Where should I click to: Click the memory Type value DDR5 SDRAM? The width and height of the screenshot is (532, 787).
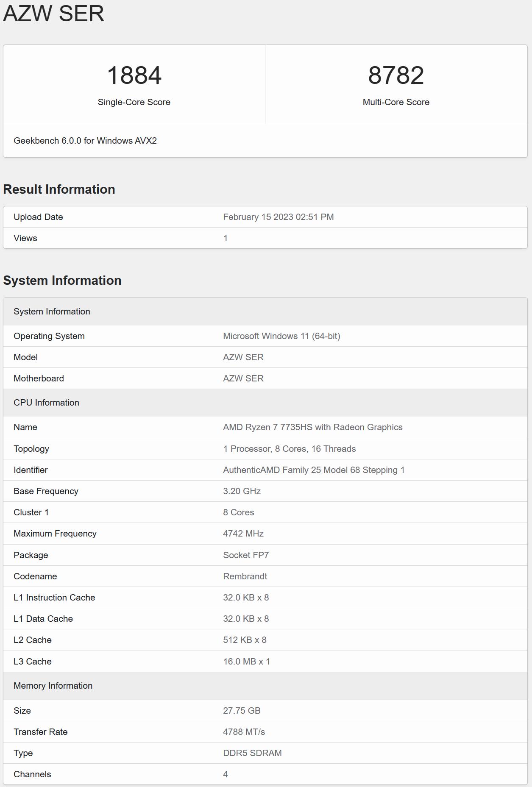[252, 753]
